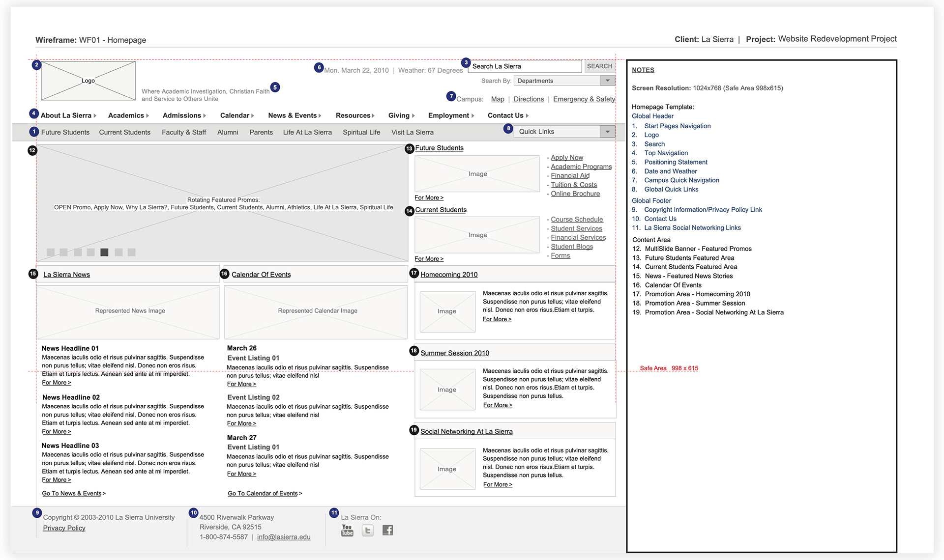944x560 pixels.
Task: Open the Online Brochure link
Action: click(x=575, y=194)
